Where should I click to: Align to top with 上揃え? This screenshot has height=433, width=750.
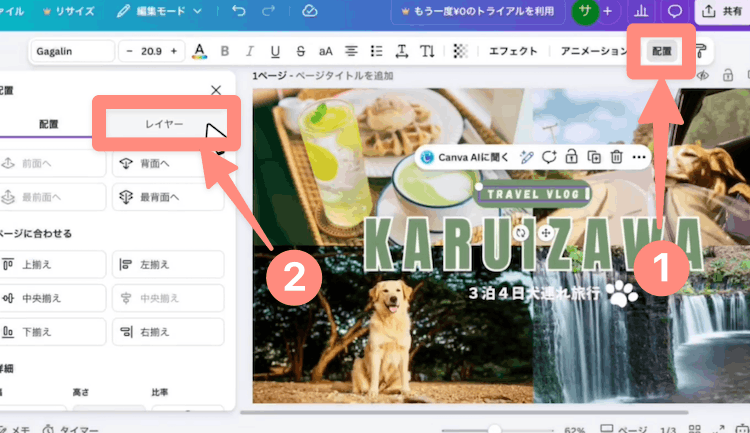pos(53,265)
